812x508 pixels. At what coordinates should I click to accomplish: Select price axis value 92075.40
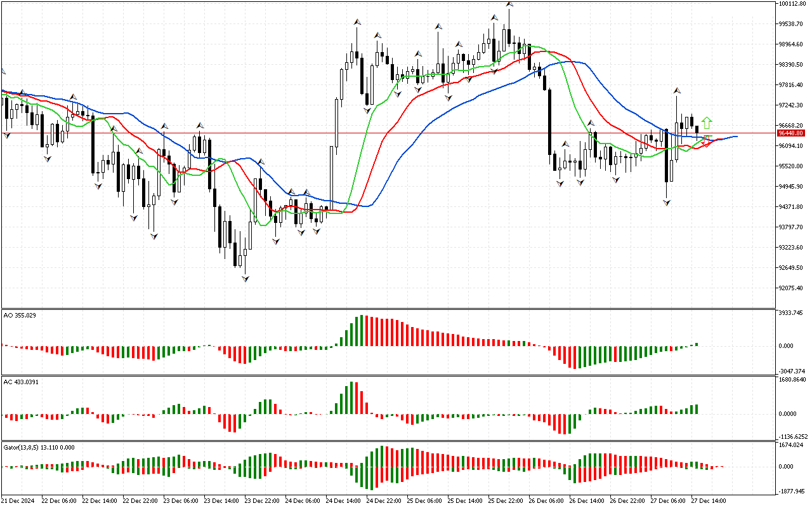click(x=792, y=288)
